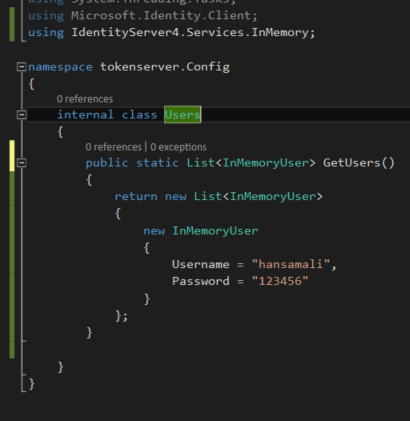
Task: Open '0 references' CodeLens above GetUsers
Action: click(113, 147)
